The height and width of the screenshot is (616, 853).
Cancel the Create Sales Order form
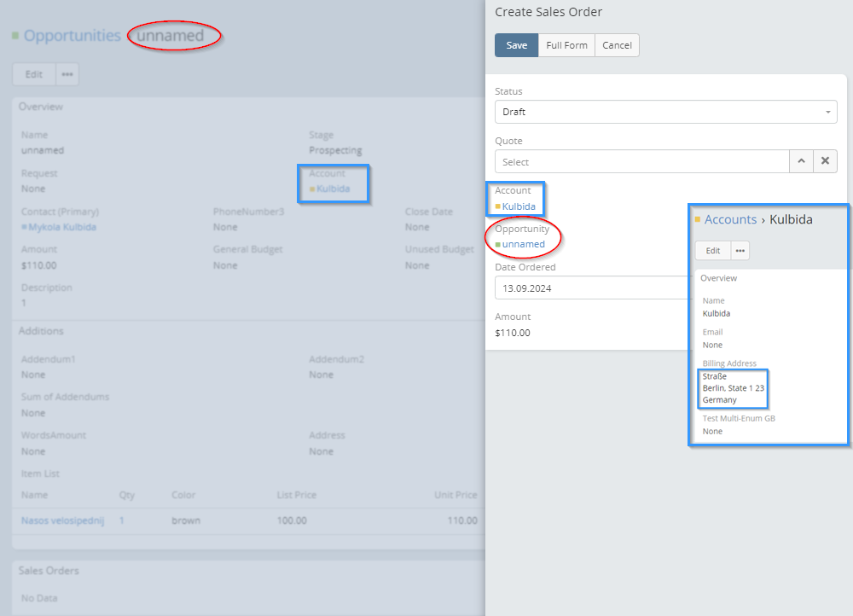click(617, 45)
